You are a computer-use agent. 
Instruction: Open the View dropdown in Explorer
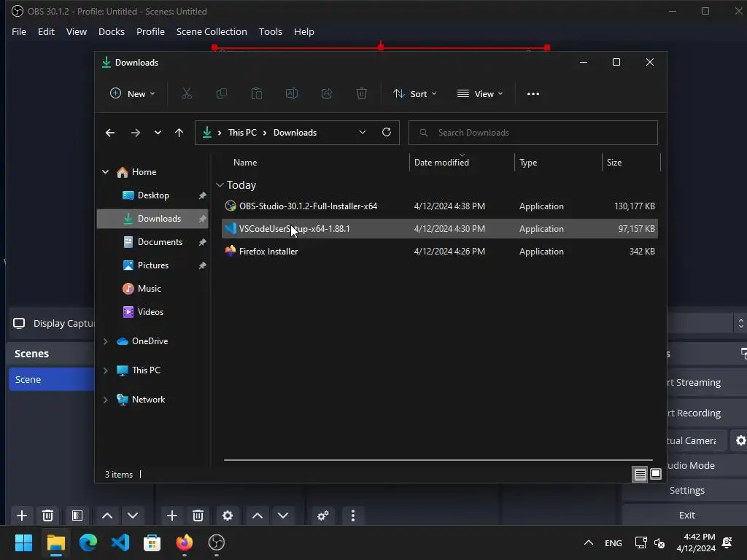(x=480, y=94)
